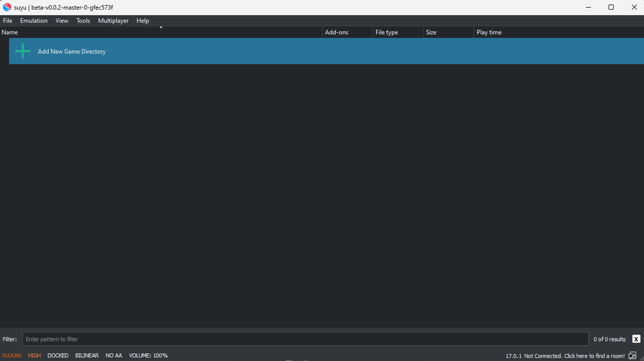Screen dimensions: 644x361
Task: Sort games by File type column
Action: 387,32
